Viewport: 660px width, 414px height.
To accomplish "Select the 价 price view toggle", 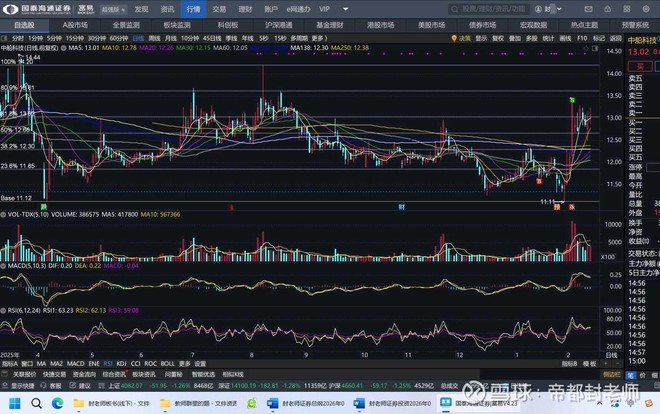I will (x=643, y=374).
